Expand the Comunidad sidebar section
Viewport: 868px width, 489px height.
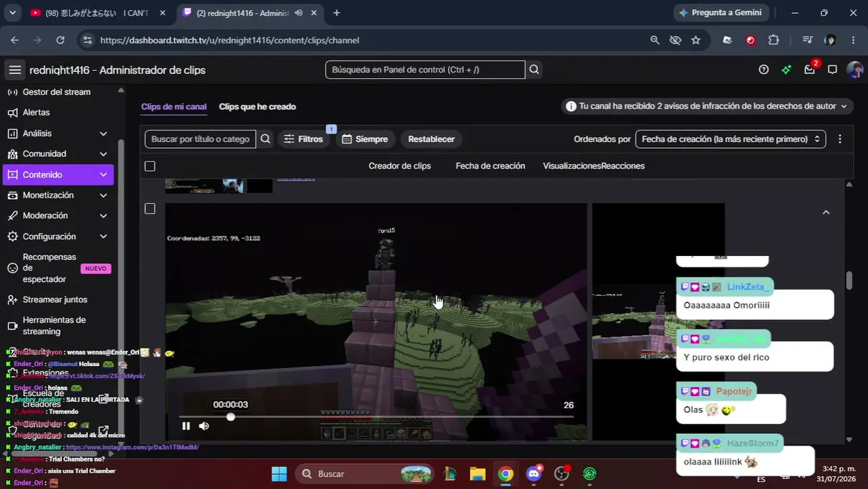103,153
